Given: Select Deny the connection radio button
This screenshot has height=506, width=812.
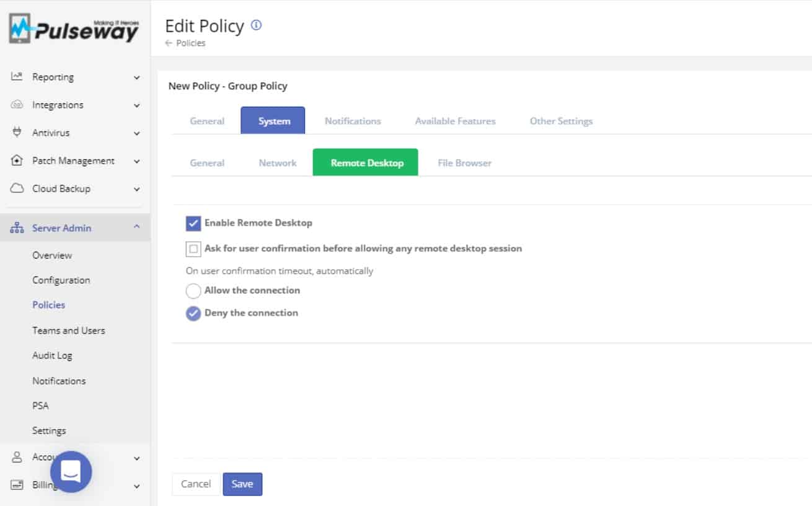Looking at the screenshot, I should click(x=193, y=313).
